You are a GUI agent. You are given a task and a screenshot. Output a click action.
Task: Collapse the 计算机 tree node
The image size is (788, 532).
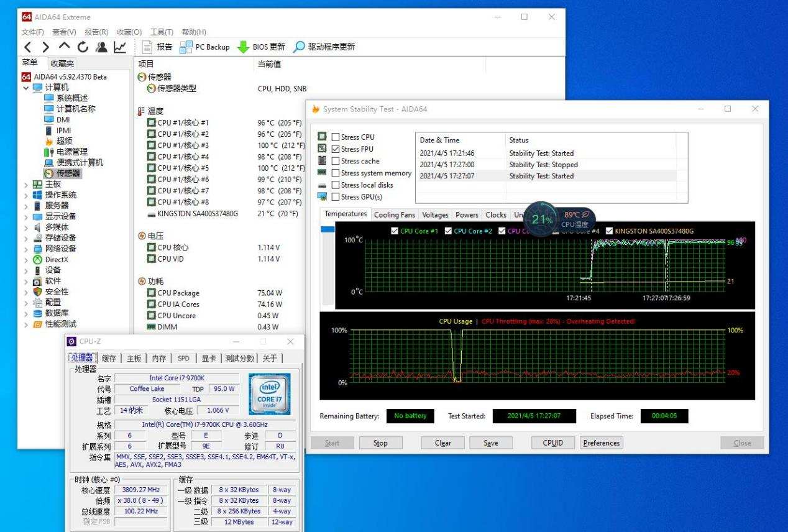[x=26, y=88]
